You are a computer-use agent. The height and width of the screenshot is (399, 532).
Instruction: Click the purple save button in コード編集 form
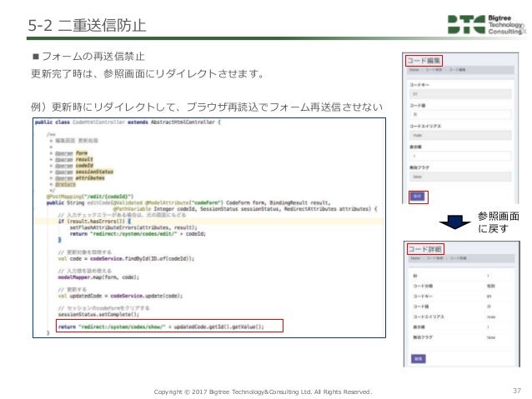point(418,197)
